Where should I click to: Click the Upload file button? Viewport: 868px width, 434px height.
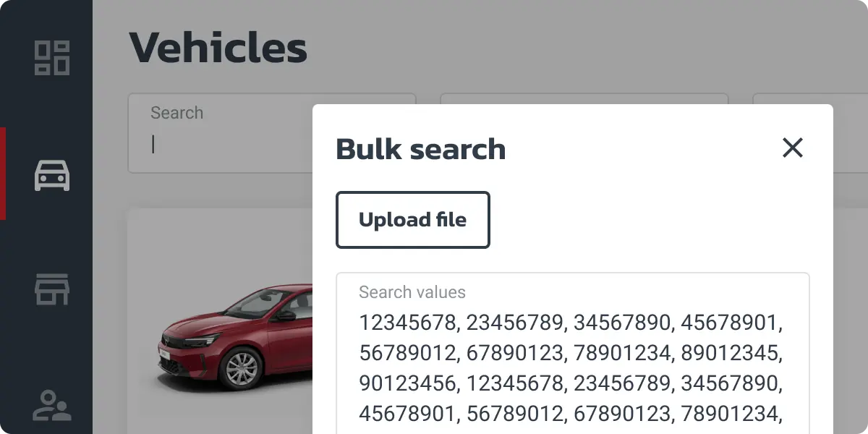(x=413, y=220)
